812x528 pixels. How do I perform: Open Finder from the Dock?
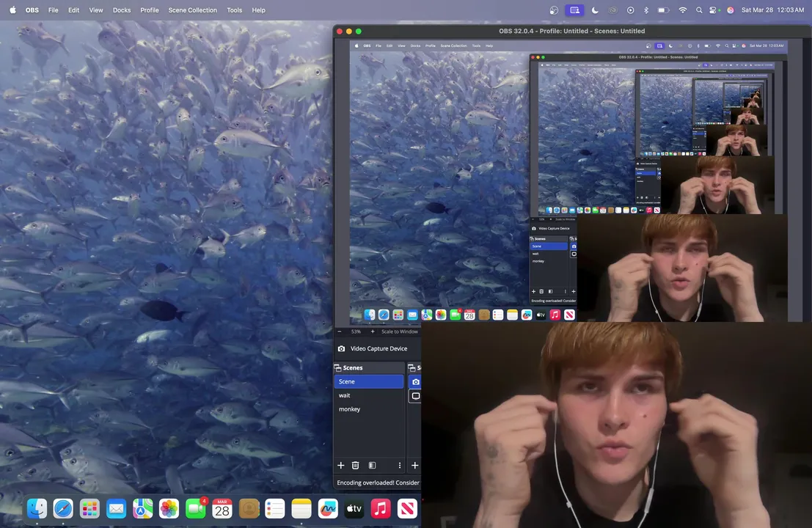tap(37, 509)
